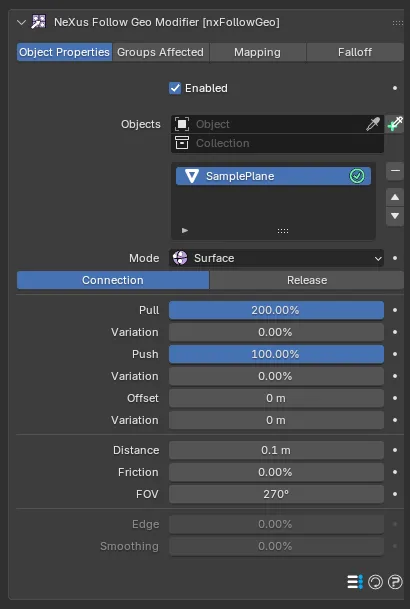Click the SamplePlane mesh triangle icon
Image resolution: width=410 pixels, height=609 pixels.
192,176
